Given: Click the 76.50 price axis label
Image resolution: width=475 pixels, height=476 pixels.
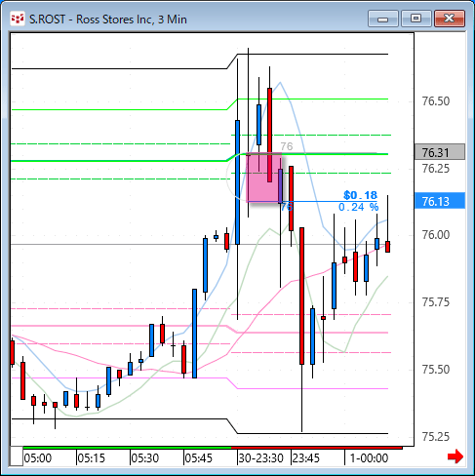Looking at the screenshot, I should [436, 101].
